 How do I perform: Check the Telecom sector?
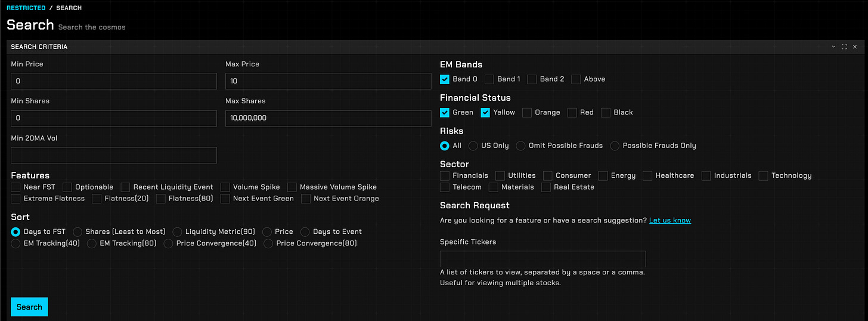point(445,187)
